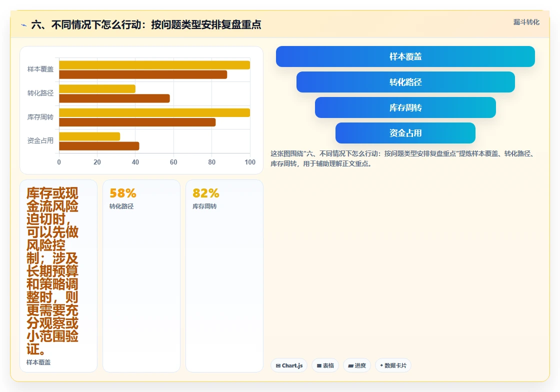This screenshot has height=392, width=560.
Task: Click the brown bar for 资金占用
Action: point(99,146)
